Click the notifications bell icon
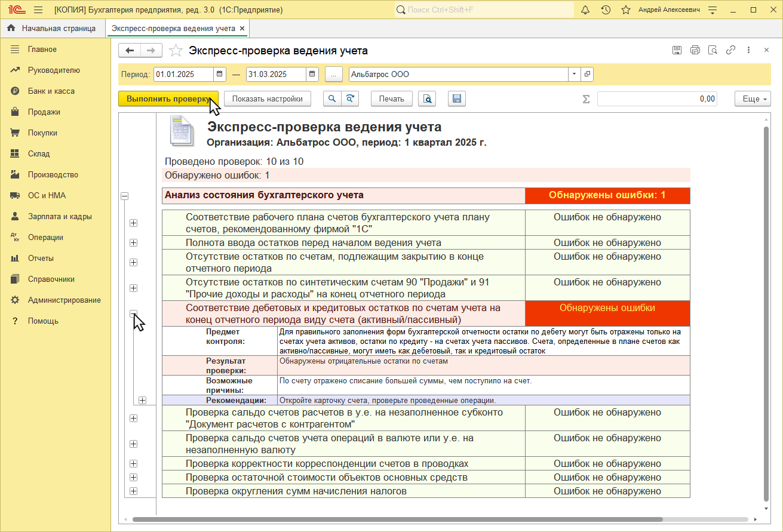The image size is (783, 532). [x=585, y=10]
